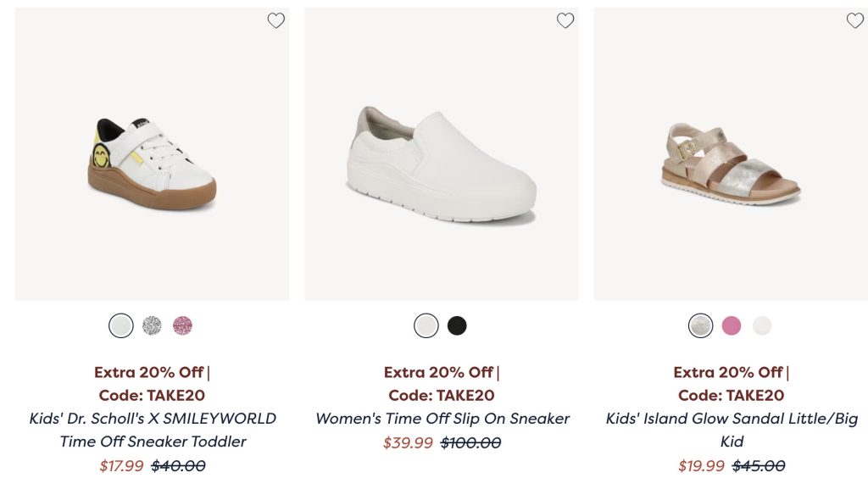Image resolution: width=868 pixels, height=489 pixels.
Task: Open the white slip-on sneaker product image
Action: click(x=442, y=161)
